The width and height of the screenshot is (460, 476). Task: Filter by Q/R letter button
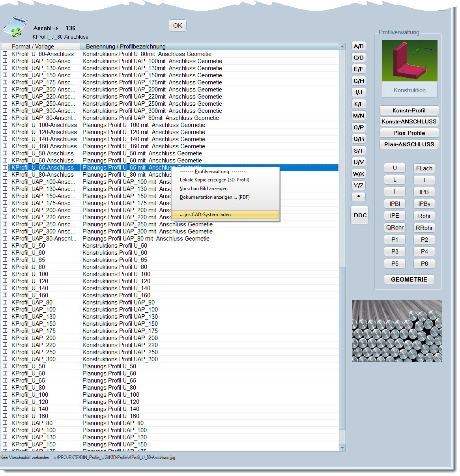(359, 139)
